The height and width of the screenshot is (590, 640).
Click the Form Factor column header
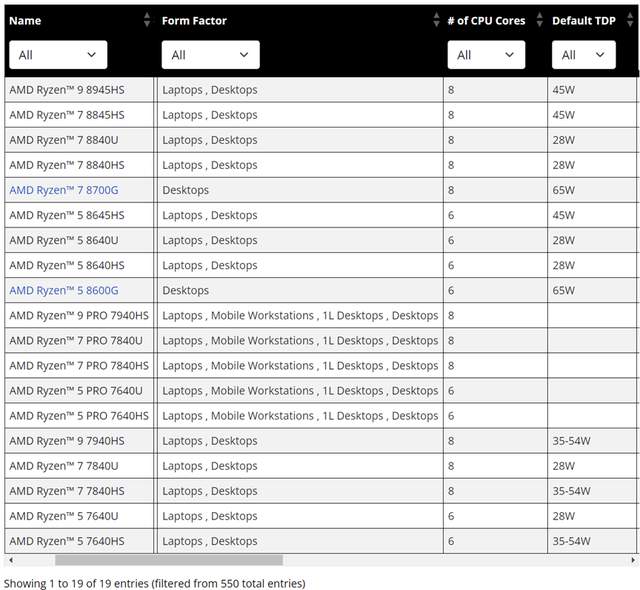tap(194, 21)
